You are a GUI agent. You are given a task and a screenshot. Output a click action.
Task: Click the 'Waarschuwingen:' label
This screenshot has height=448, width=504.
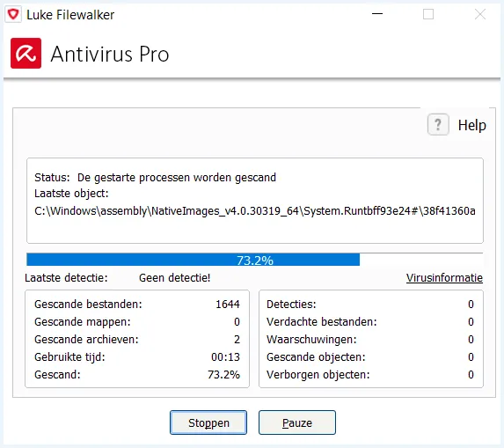point(311,340)
